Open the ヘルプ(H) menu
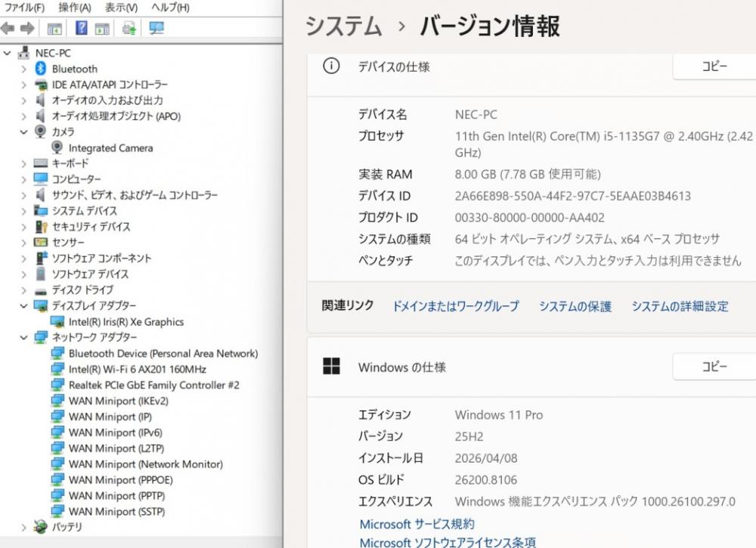Viewport: 756px width, 548px height. point(170,8)
